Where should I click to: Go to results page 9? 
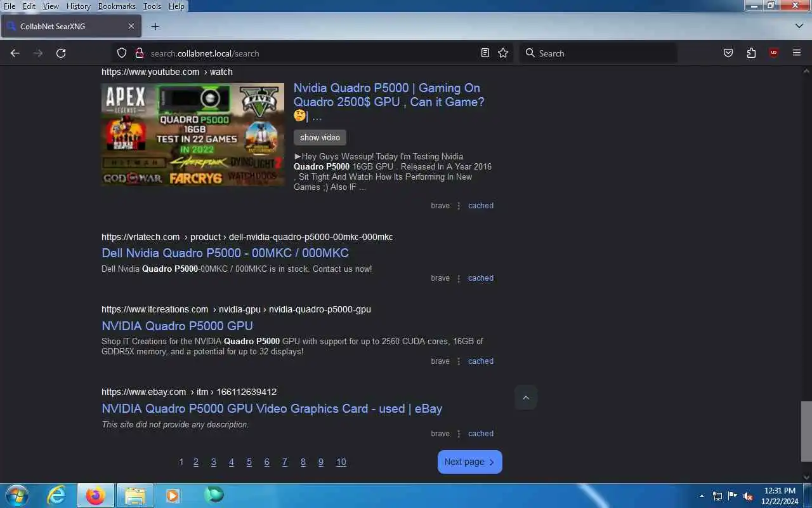pyautogui.click(x=321, y=462)
